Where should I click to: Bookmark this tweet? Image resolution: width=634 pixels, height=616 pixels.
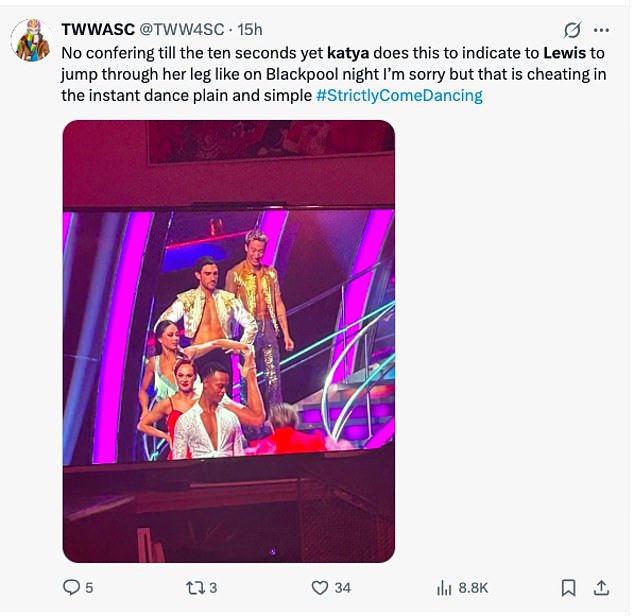click(568, 588)
